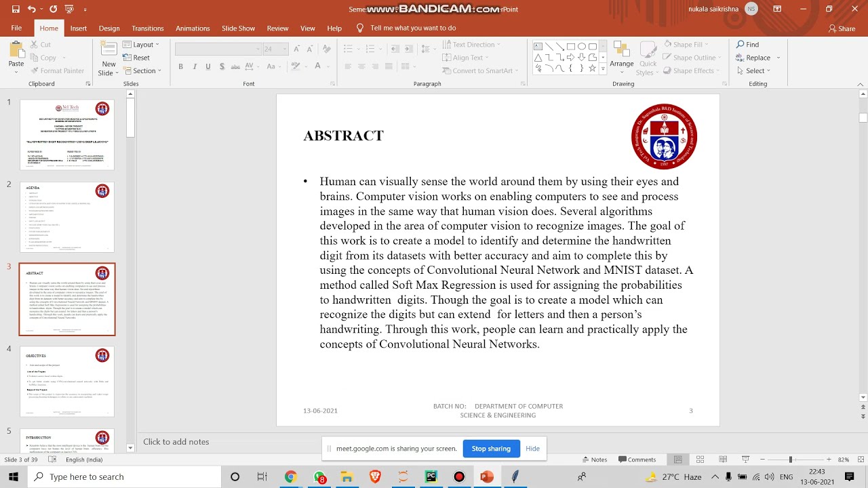
Task: Open the Arrange options
Action: 621,57
